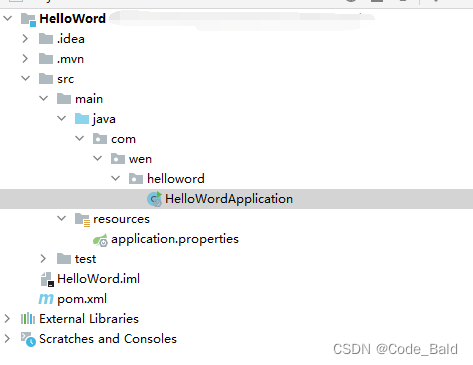Click the HelloWord project module icon

point(28,19)
